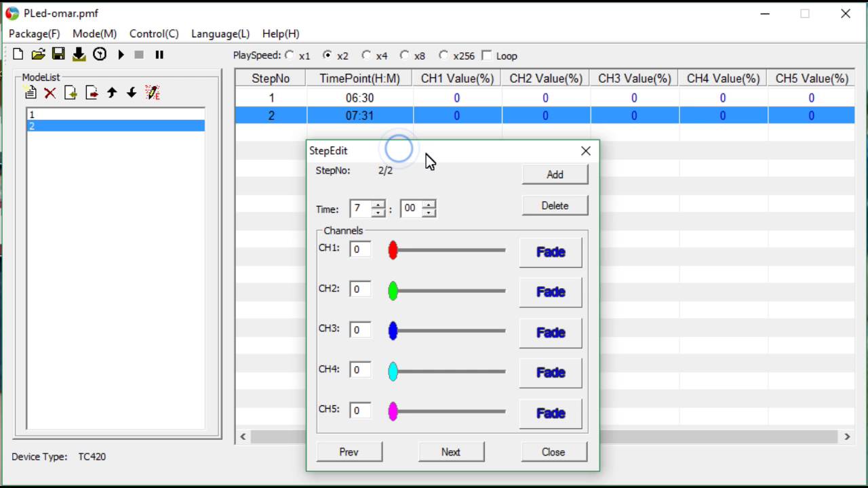
Task: Switch play speed to x8
Action: click(405, 56)
